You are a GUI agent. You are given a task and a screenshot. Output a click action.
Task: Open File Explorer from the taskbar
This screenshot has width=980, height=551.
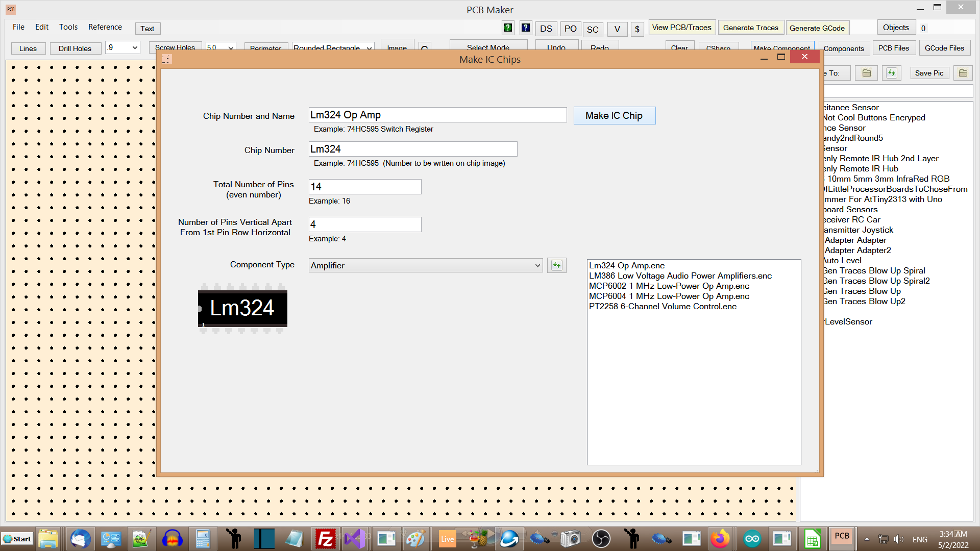[48, 539]
